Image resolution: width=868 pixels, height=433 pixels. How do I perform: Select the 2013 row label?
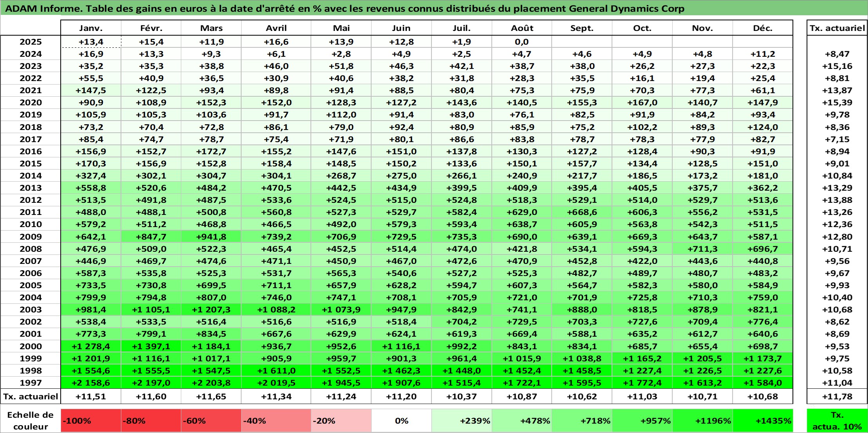point(31,188)
